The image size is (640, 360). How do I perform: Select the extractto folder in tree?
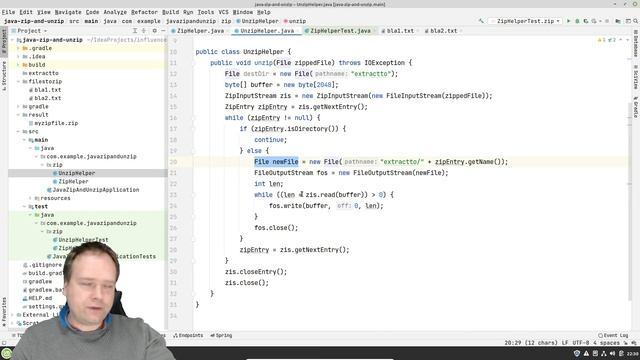pos(40,73)
